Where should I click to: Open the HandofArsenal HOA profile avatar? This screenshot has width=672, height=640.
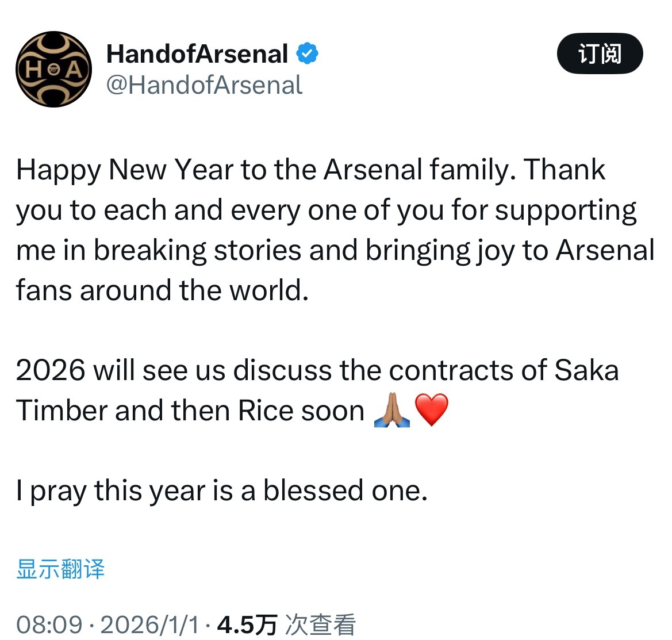click(x=53, y=70)
